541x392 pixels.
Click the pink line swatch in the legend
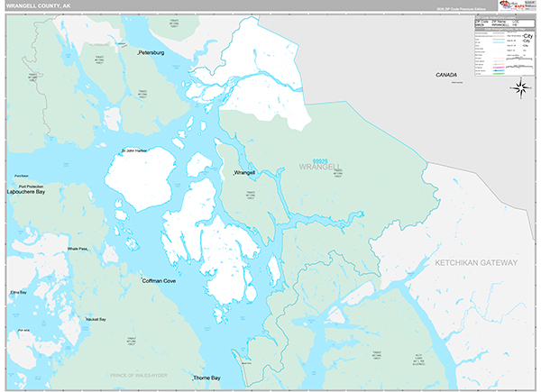point(499,68)
